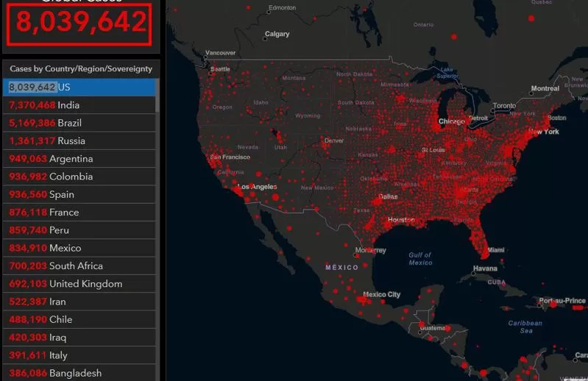
Task: Click the New Mexico state label
Action: [x=317, y=188]
